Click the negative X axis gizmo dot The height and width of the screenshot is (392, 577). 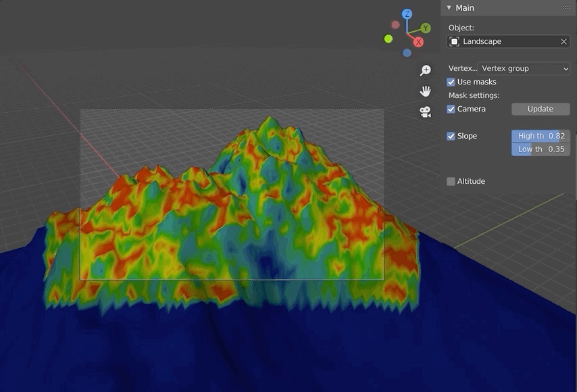[395, 24]
